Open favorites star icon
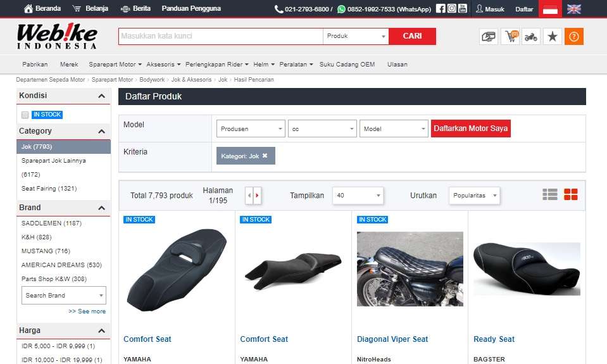Screen dimensions: 607x364 pos(553,37)
